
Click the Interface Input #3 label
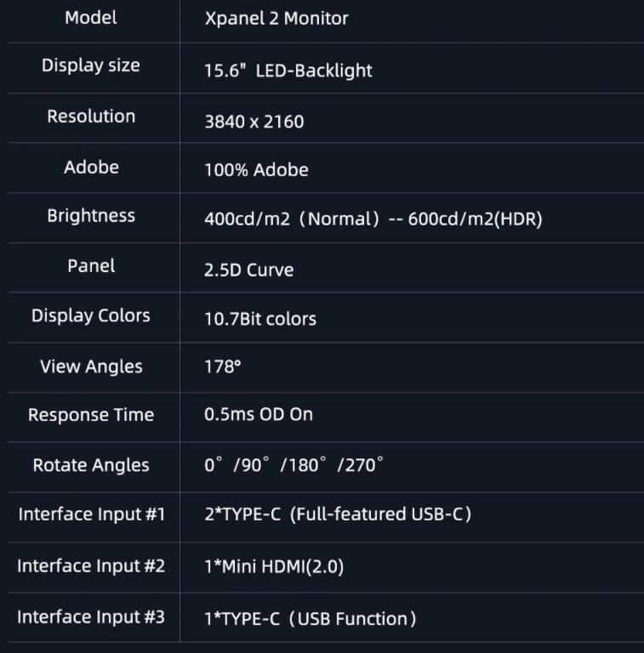(91, 617)
